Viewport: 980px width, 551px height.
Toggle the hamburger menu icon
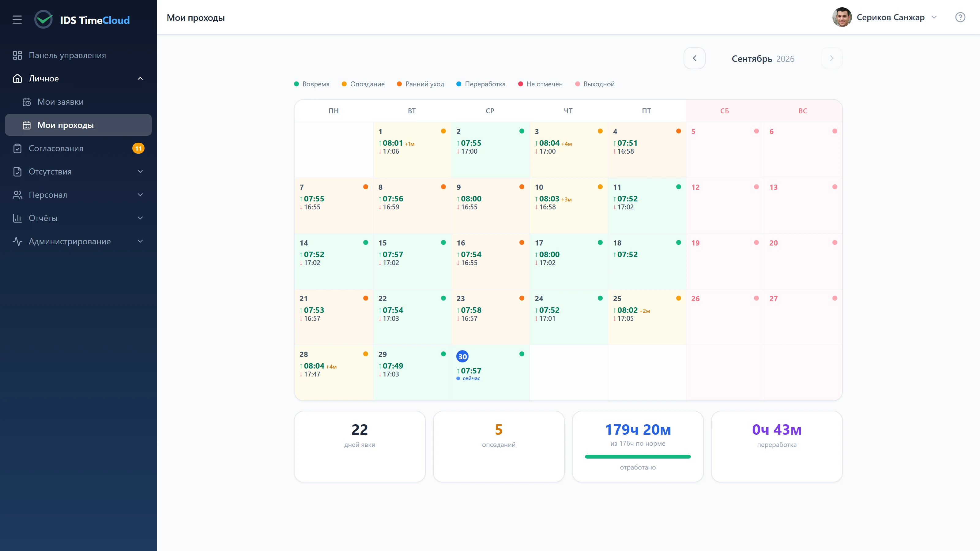click(x=17, y=19)
